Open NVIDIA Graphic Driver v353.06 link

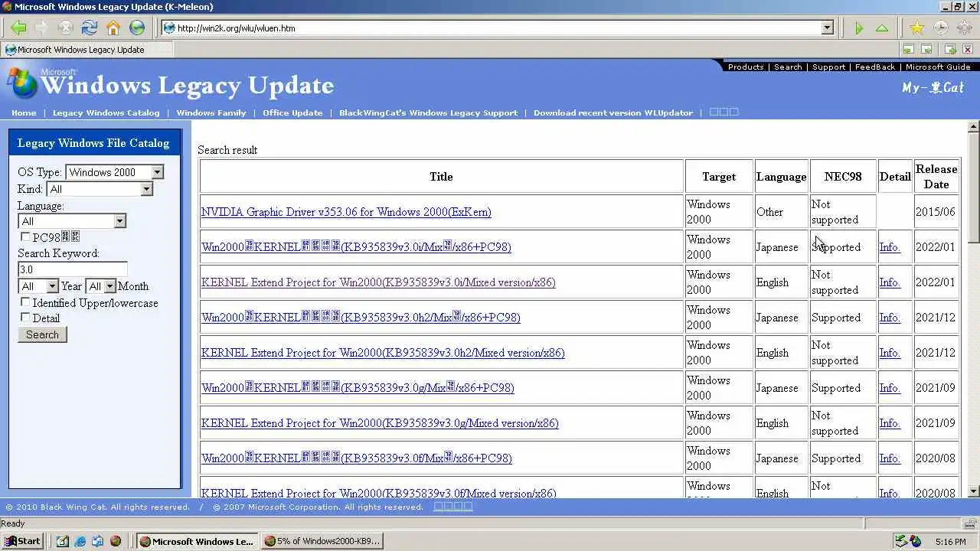(346, 212)
